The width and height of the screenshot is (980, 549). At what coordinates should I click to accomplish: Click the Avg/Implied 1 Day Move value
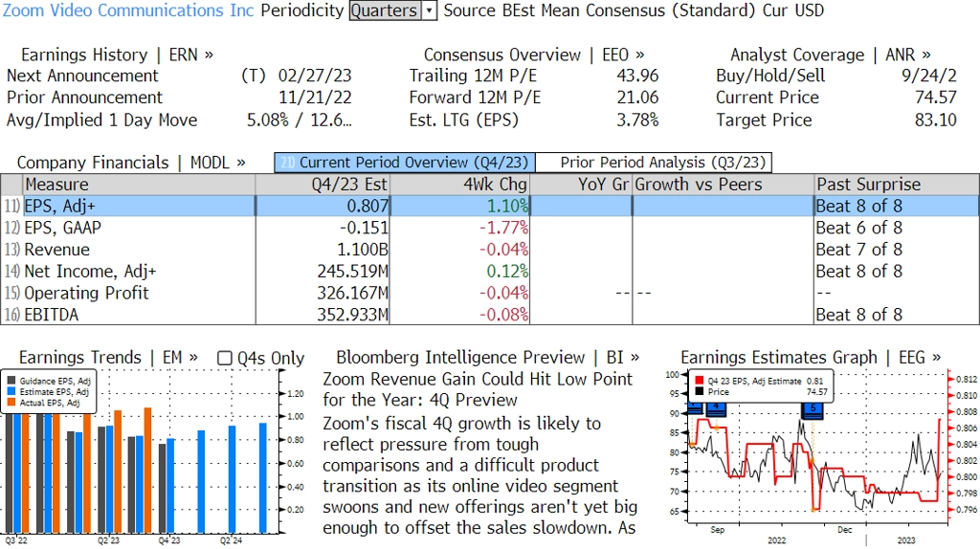tap(300, 120)
